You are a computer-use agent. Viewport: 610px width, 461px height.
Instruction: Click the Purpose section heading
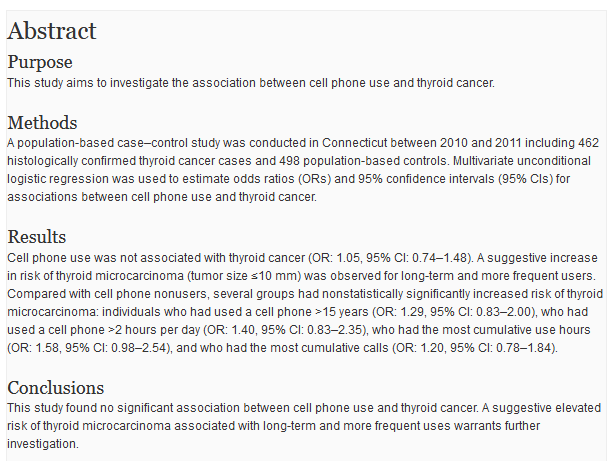pos(40,62)
